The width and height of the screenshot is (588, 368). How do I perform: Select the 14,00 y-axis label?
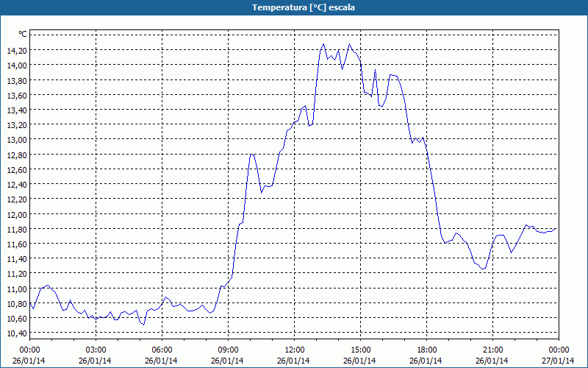(x=16, y=65)
